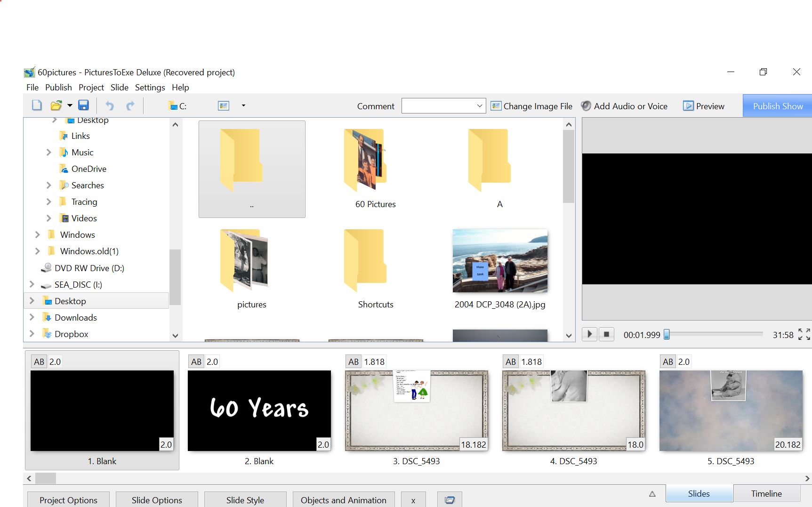Expand the Music folder tree node

(49, 152)
